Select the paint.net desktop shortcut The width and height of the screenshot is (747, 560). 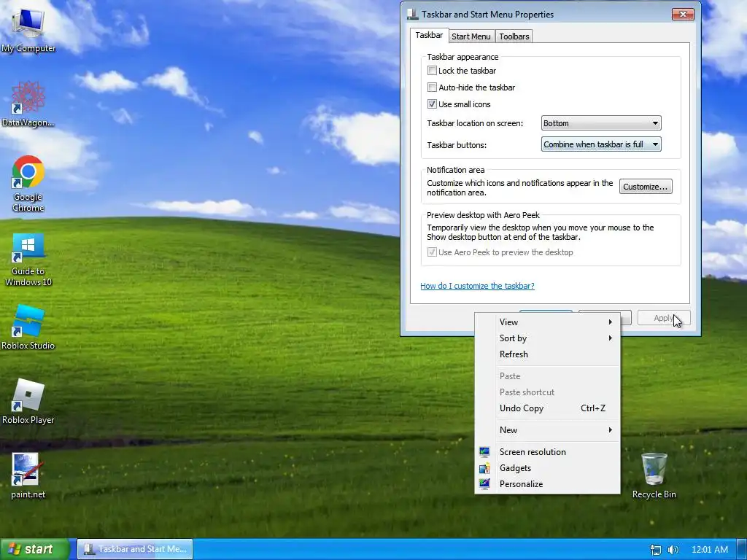pos(28,475)
